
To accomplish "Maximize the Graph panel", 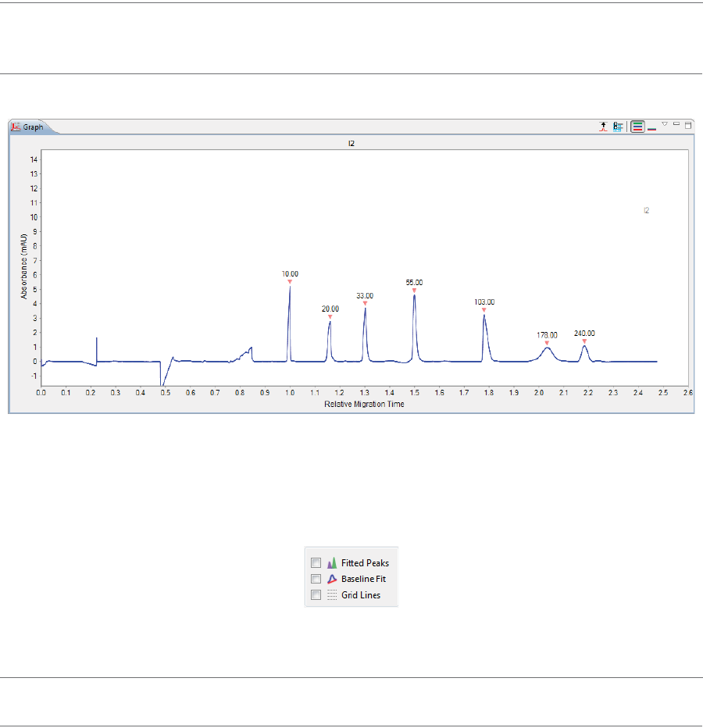I will point(688,125).
